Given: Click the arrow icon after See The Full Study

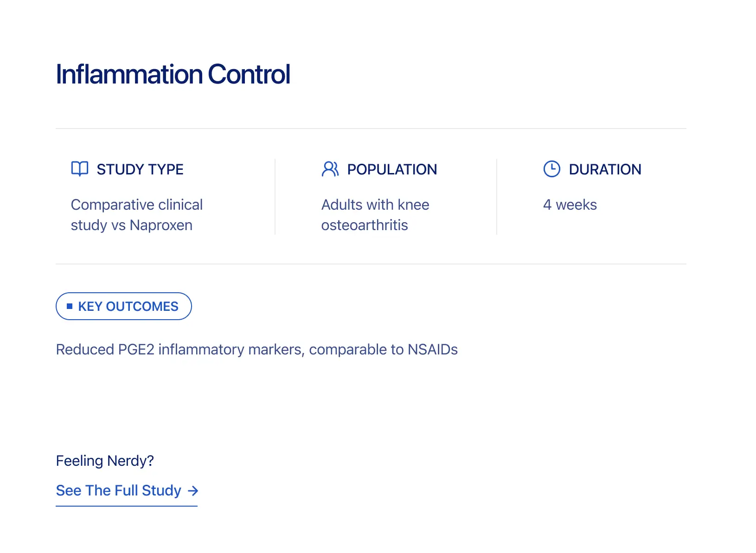Looking at the screenshot, I should (x=193, y=491).
